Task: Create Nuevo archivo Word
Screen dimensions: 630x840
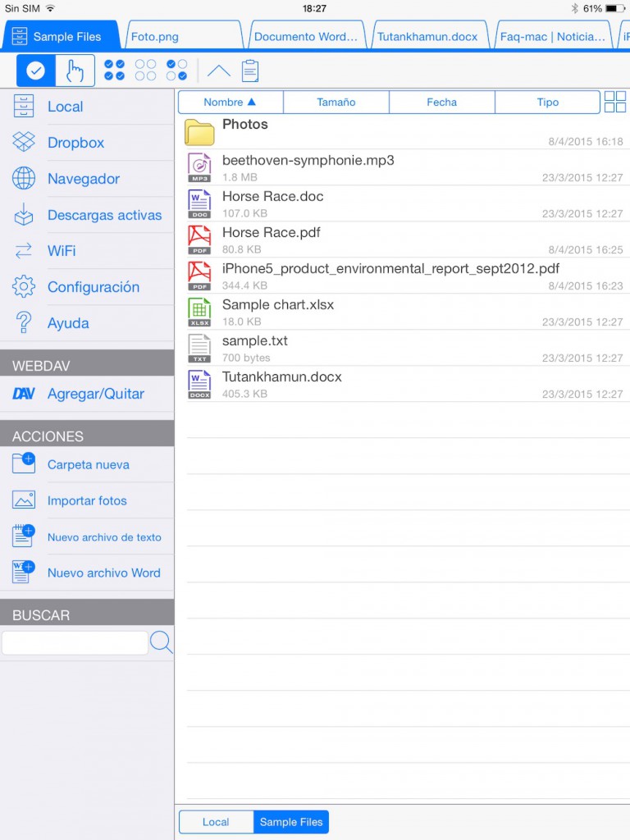Action: click(x=87, y=573)
